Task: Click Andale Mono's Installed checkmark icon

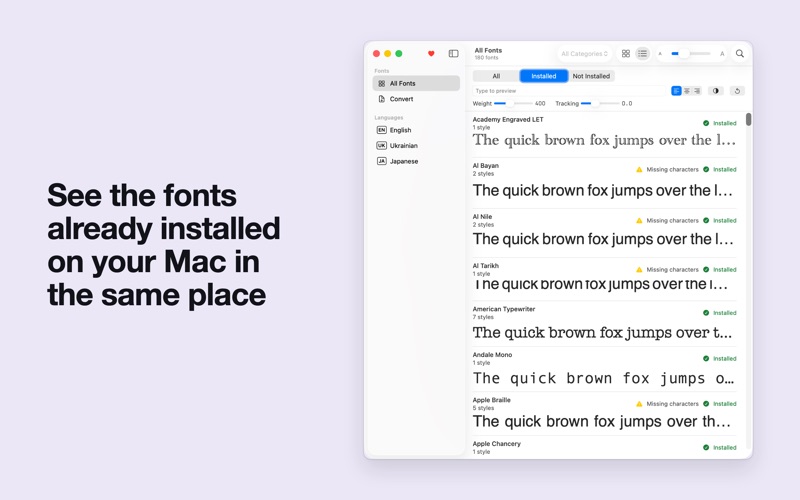Action: pyautogui.click(x=706, y=359)
